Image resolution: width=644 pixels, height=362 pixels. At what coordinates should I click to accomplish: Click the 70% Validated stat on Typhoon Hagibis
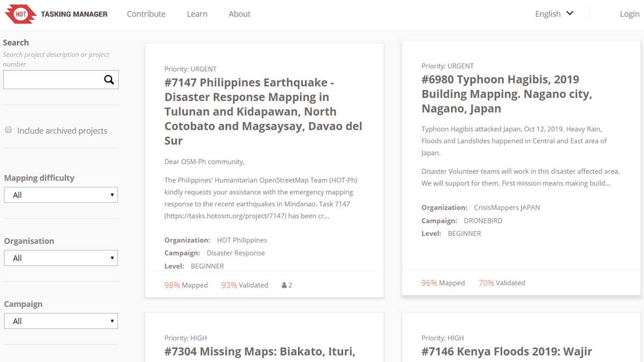point(501,283)
